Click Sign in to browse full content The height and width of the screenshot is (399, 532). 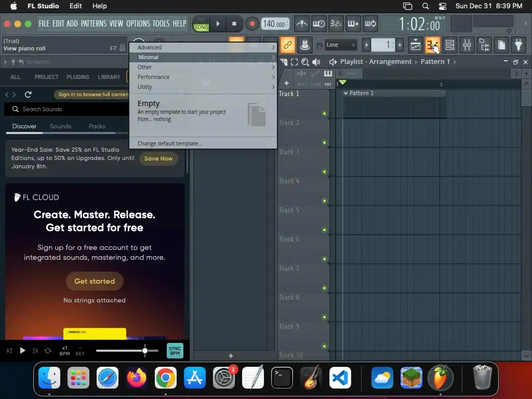click(94, 95)
